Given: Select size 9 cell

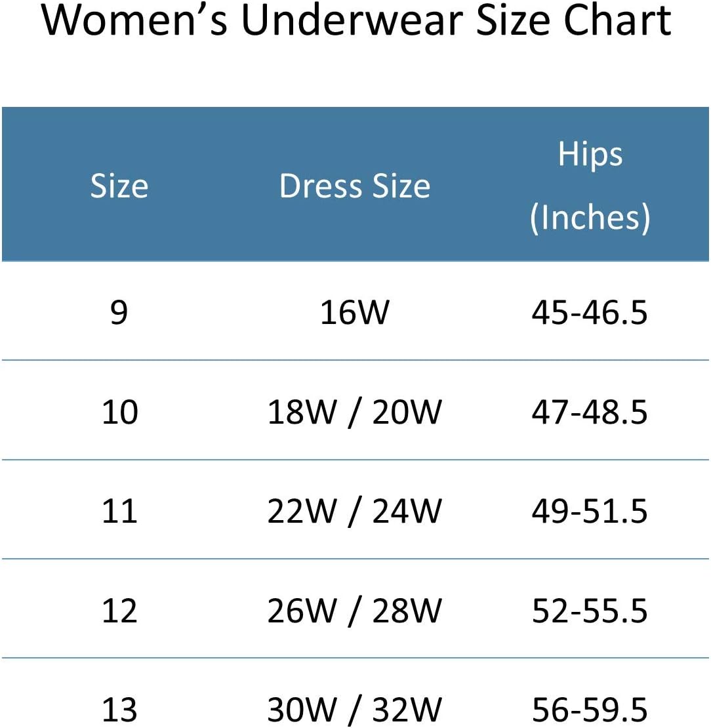Looking at the screenshot, I should [119, 313].
